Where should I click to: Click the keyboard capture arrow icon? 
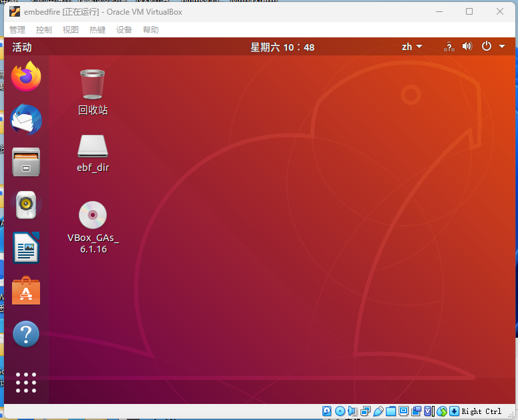click(x=454, y=411)
